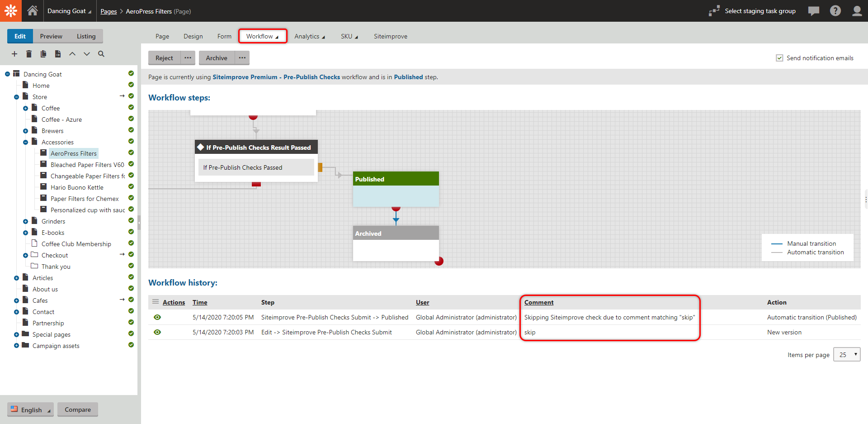Collapse the Dancing Goat root node
Screen dimensions: 868x424
pyautogui.click(x=7, y=74)
